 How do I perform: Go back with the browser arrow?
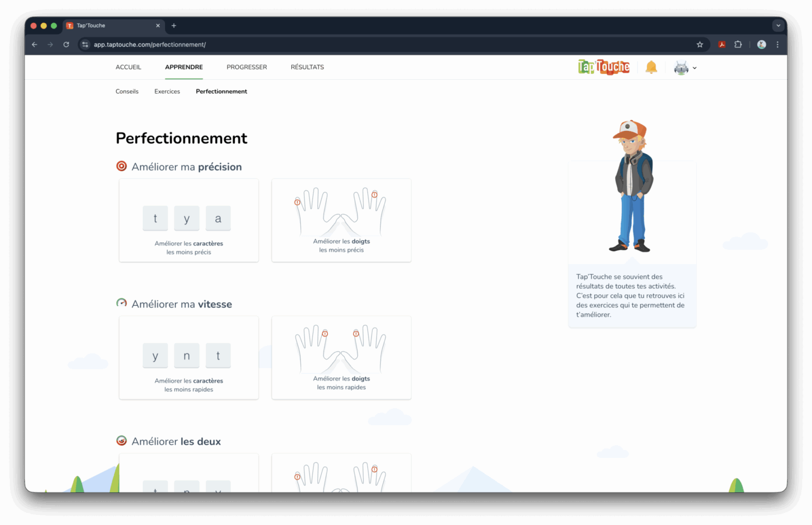tap(34, 44)
